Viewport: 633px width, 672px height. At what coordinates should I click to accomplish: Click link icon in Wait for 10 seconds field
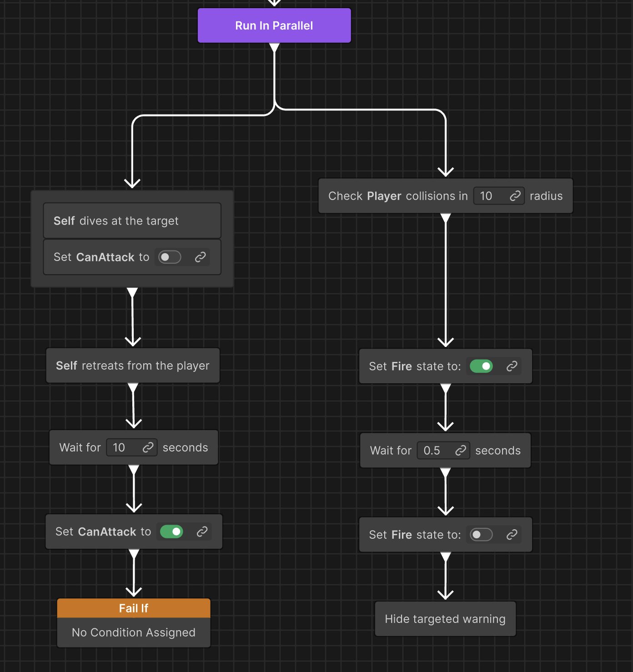[x=148, y=447]
